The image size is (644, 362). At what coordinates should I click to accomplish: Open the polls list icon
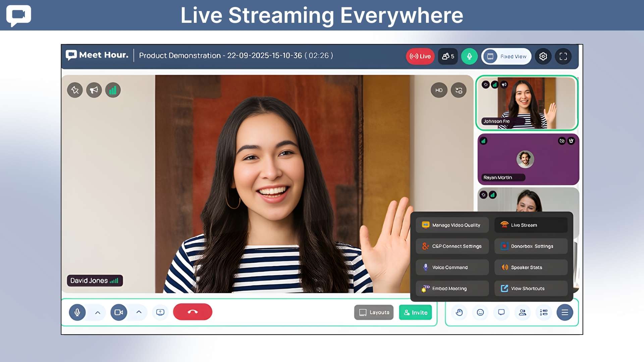544,312
